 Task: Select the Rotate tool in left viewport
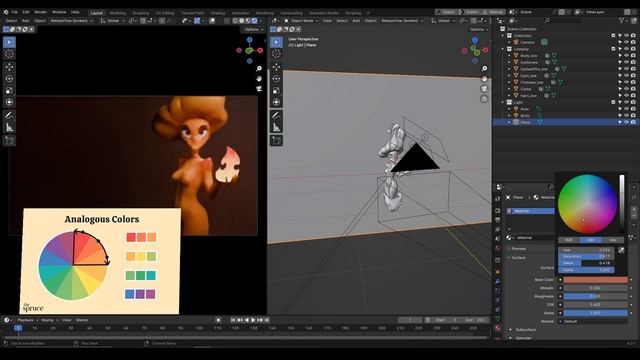(x=9, y=78)
